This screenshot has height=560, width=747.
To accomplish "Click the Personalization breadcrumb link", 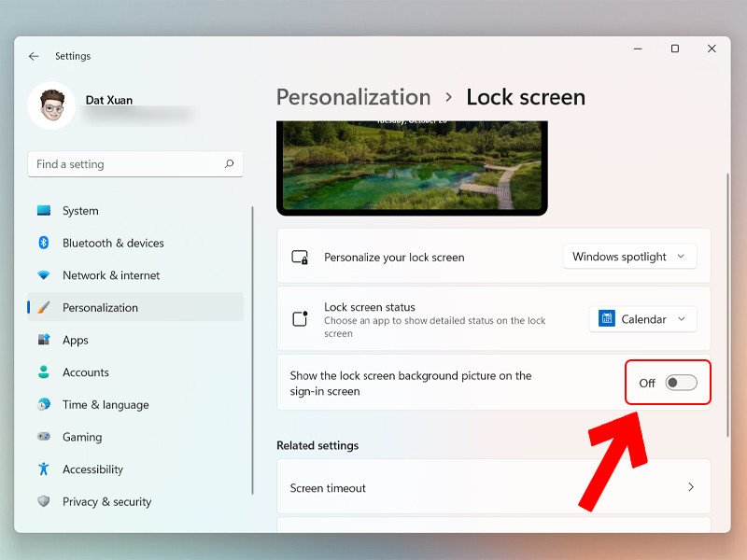I will (x=353, y=97).
